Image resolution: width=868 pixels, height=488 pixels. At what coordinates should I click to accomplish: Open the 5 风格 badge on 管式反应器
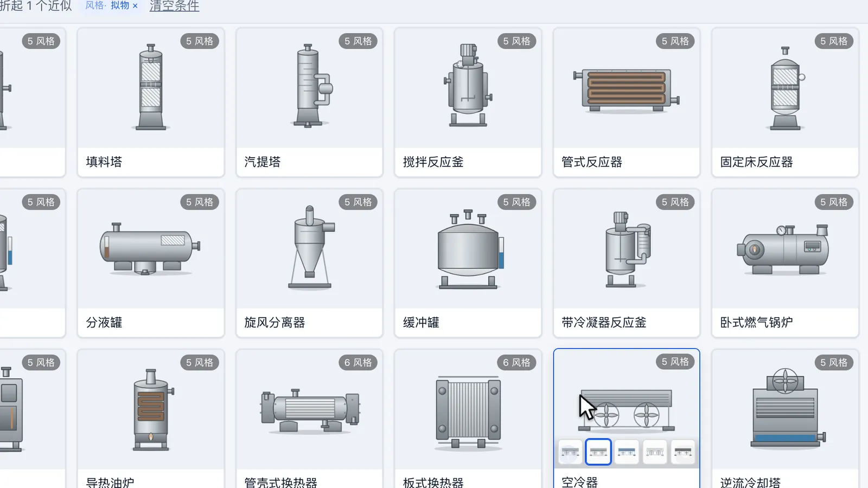[675, 41]
